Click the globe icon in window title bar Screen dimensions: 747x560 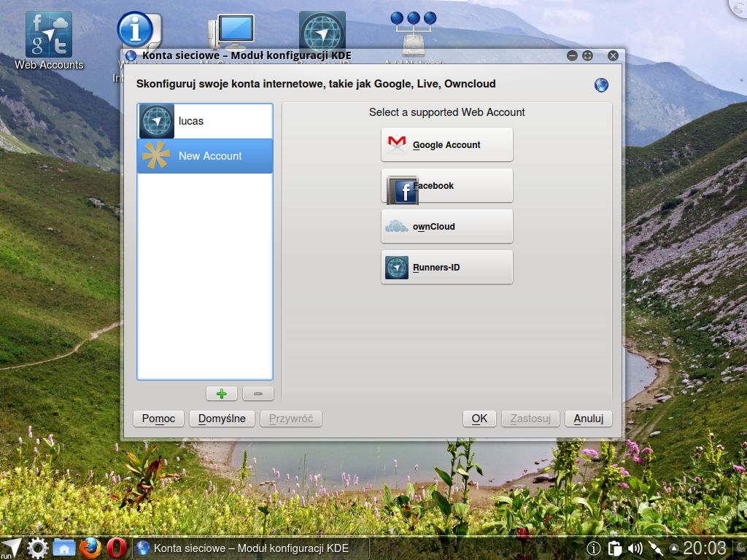[x=131, y=55]
